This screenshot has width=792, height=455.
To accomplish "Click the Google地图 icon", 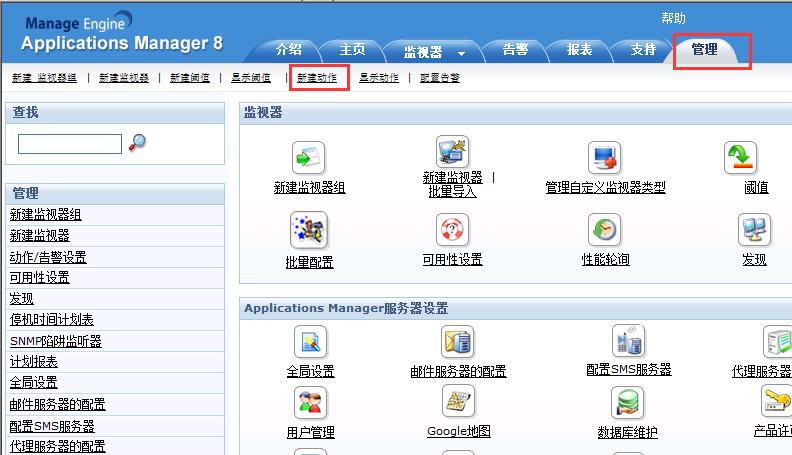I will point(458,402).
